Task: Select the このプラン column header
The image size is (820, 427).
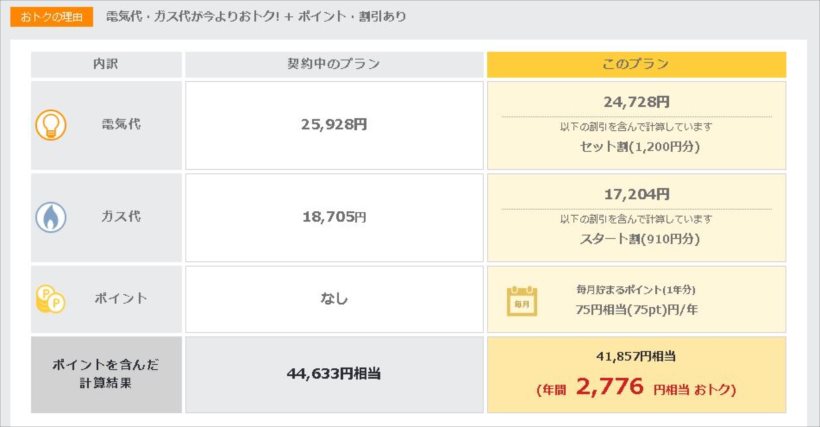Action: (636, 64)
